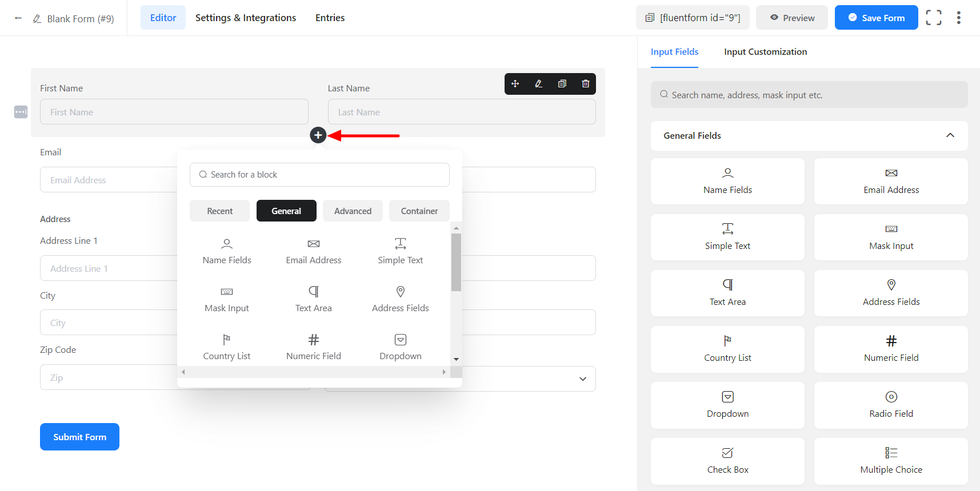Add Check Box field from the sidebar
The width and height of the screenshot is (980, 491).
click(727, 461)
